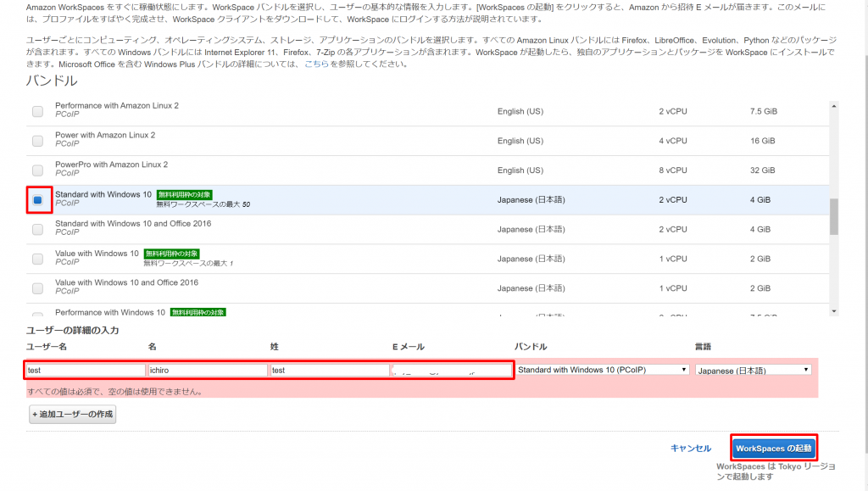
Task: Click the 'すべての値は必須で、空の値は使用できません。' error message
Action: coord(116,392)
